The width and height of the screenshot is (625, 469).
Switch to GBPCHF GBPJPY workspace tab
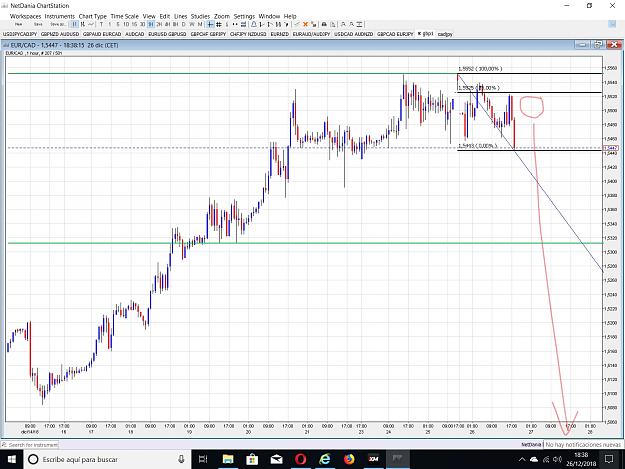(x=208, y=34)
